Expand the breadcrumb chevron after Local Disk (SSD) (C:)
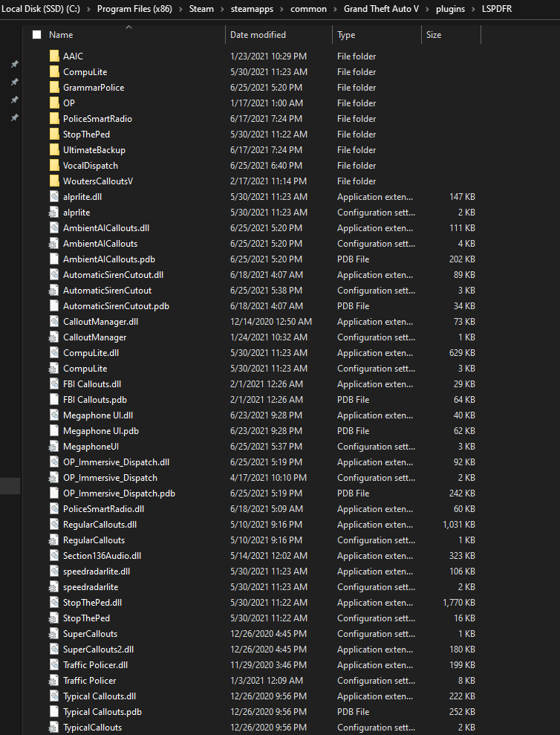560x735 pixels. pos(88,9)
